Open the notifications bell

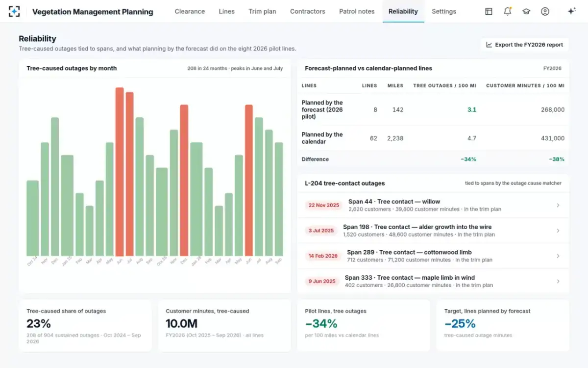point(508,11)
